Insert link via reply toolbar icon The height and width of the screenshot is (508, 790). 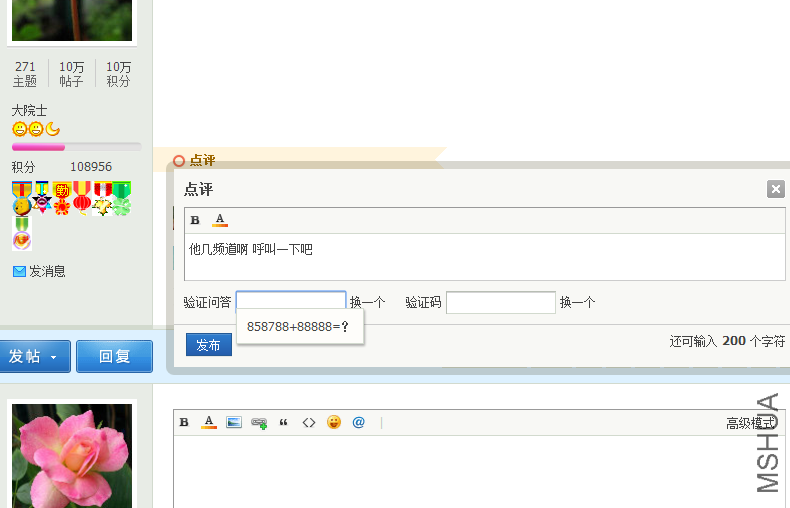pyautogui.click(x=259, y=423)
